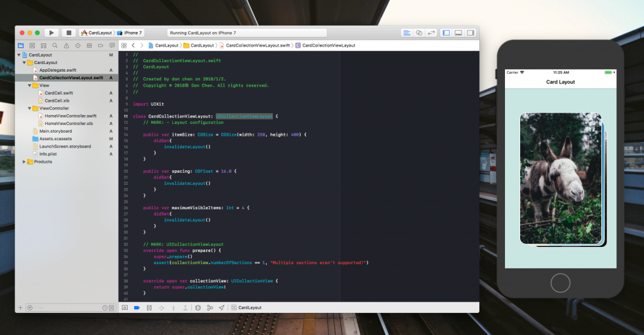Step out in debugger
644x335 pixels.
(x=186, y=307)
